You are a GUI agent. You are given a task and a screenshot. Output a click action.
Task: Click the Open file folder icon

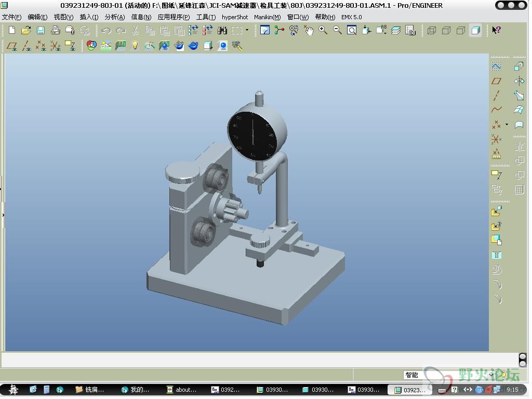26,31
